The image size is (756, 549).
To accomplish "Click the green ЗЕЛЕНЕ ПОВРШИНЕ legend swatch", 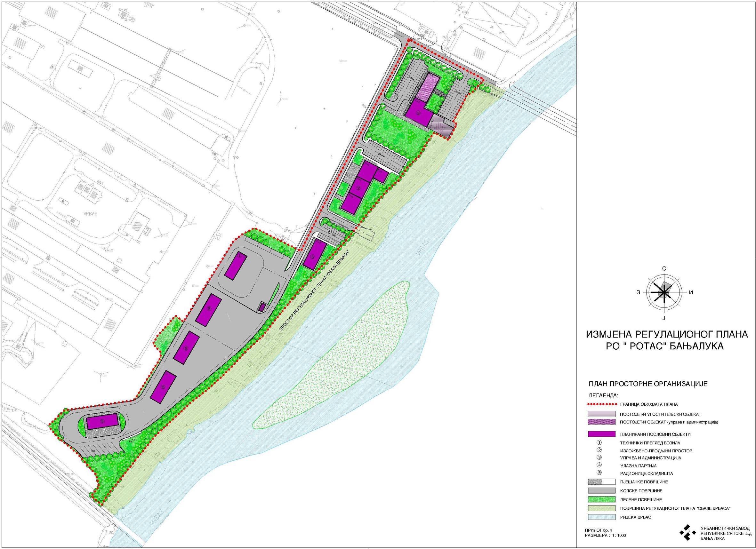I will coord(601,499).
